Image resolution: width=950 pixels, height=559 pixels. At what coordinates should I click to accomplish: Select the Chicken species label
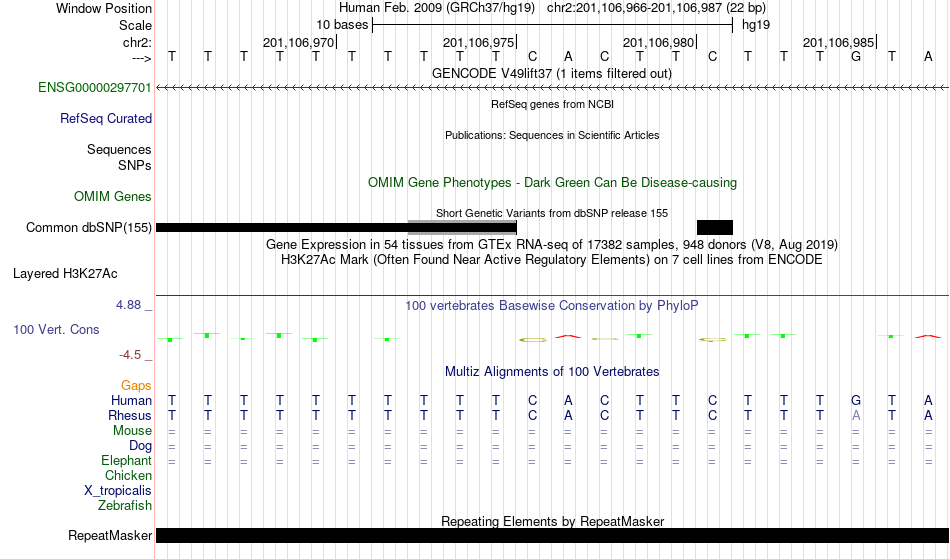(128, 476)
